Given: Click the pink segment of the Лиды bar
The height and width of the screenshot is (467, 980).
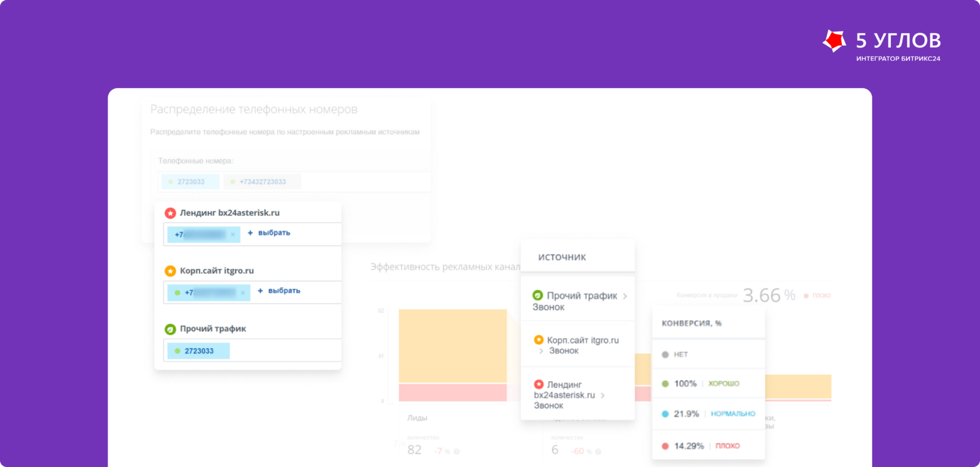Looking at the screenshot, I should (453, 392).
